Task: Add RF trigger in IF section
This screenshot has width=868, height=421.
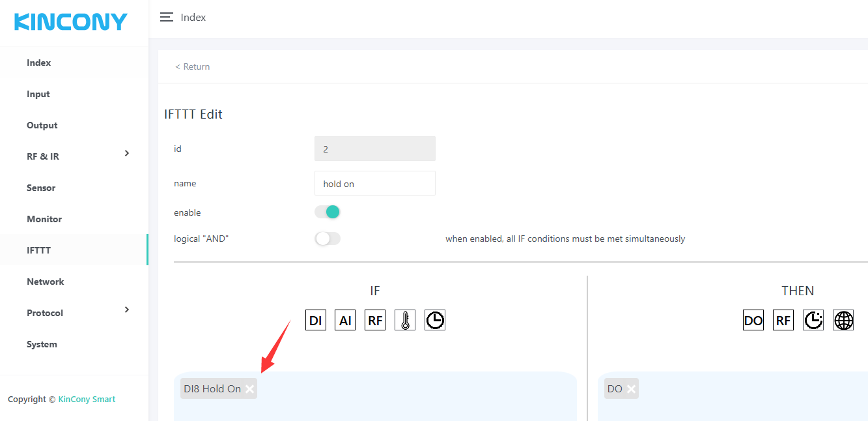Action: (x=375, y=321)
